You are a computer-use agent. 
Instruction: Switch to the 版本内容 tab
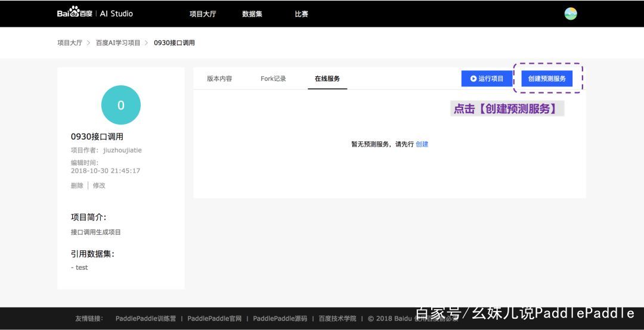(219, 79)
